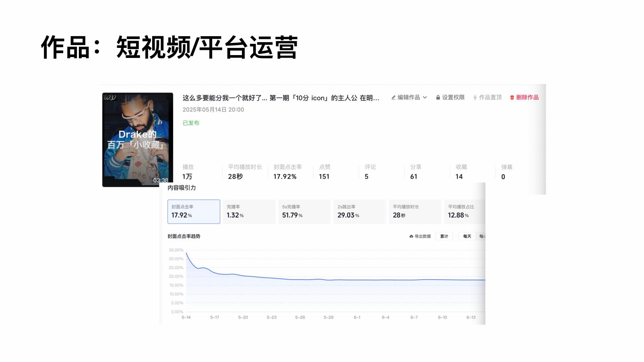Viewport: 644px width, 362px height.
Task: Click the lock icon for 设置权限
Action: 438,97
